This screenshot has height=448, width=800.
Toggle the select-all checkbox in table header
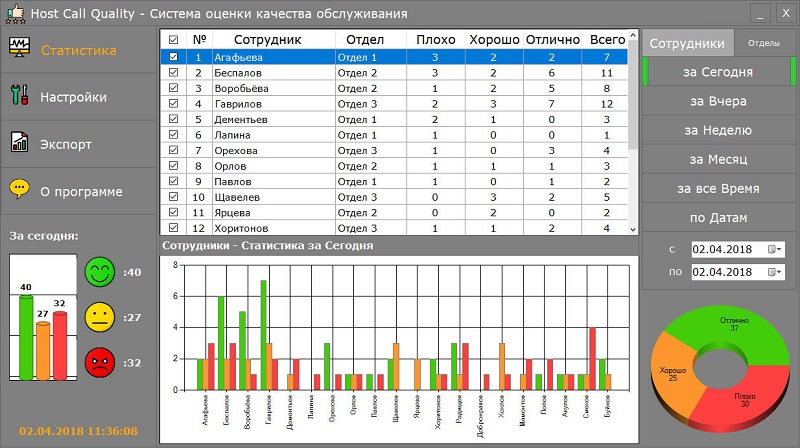(174, 40)
